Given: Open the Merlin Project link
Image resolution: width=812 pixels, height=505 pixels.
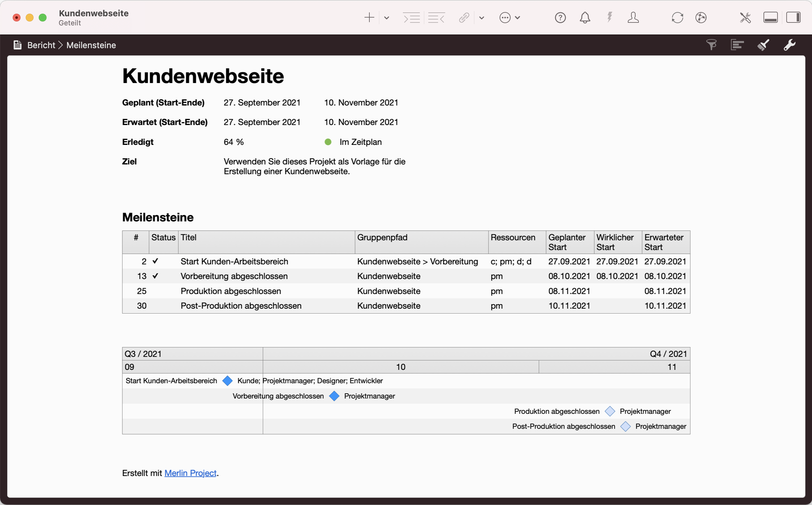Looking at the screenshot, I should click(191, 473).
